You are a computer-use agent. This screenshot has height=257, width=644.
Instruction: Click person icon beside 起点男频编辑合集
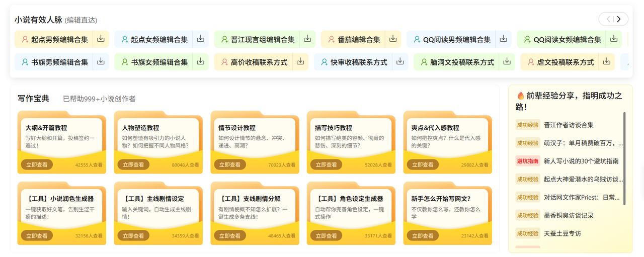coord(25,39)
